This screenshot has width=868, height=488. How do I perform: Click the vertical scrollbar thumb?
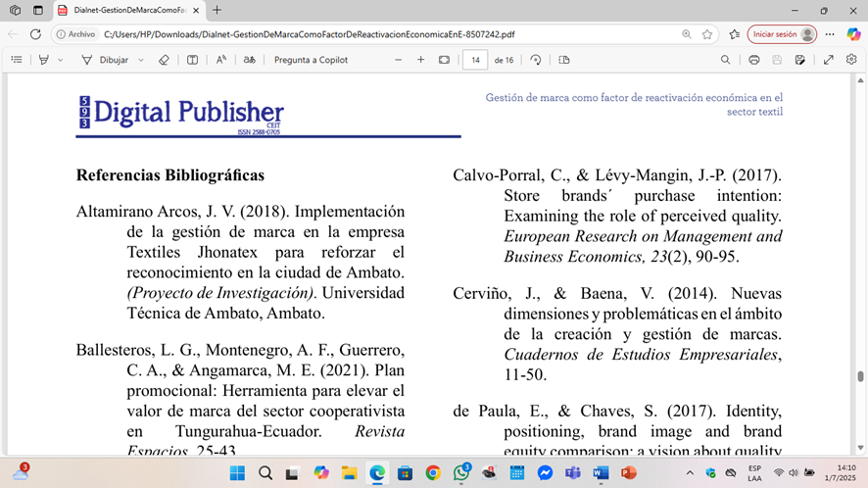(860, 376)
